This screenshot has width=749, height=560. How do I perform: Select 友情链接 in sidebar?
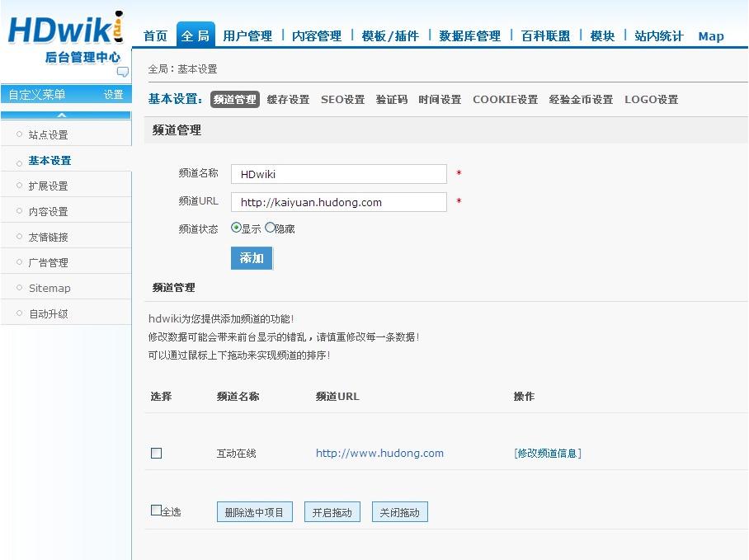[48, 237]
